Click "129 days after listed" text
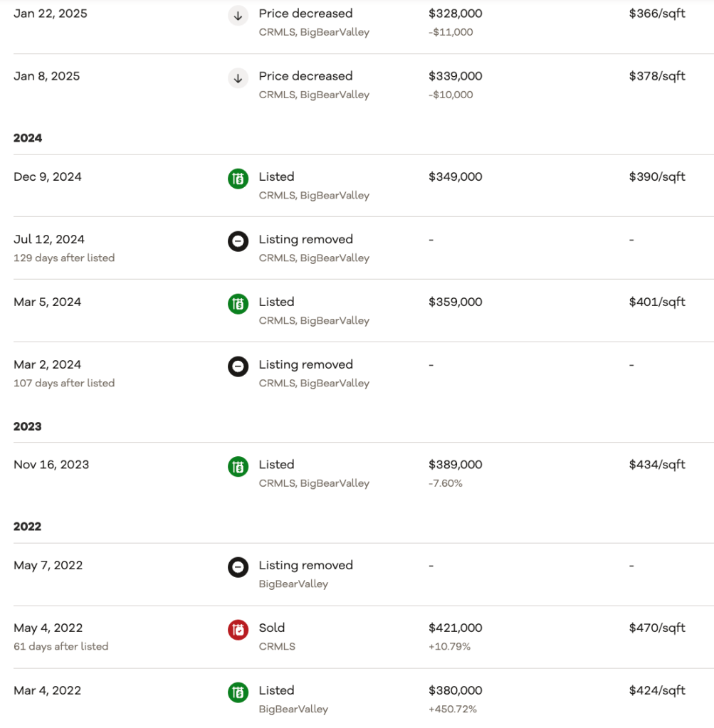 click(64, 258)
